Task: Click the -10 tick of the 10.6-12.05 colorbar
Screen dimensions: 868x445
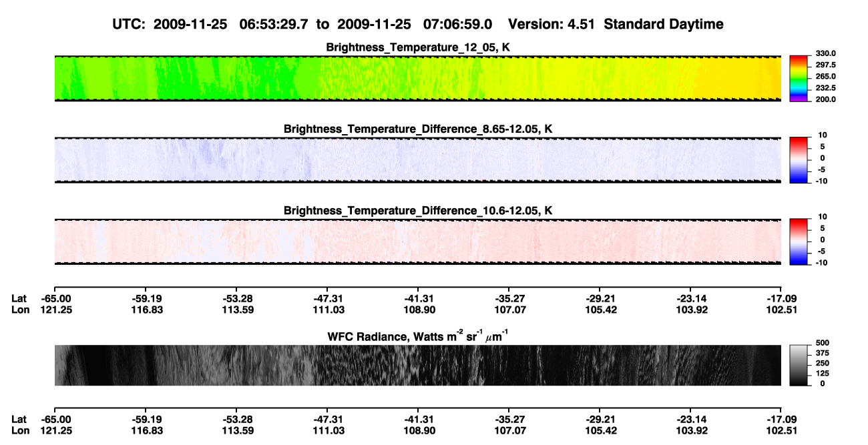Action: point(821,262)
